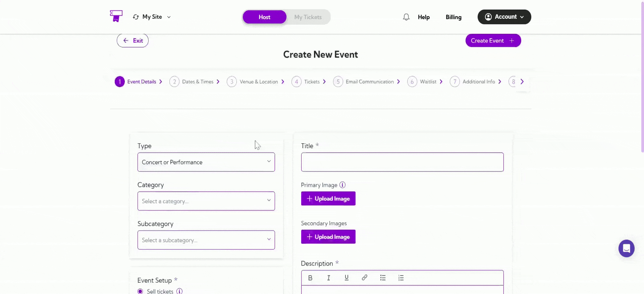Image resolution: width=644 pixels, height=294 pixels.
Task: Click step 7 circle icon
Action: (455, 82)
